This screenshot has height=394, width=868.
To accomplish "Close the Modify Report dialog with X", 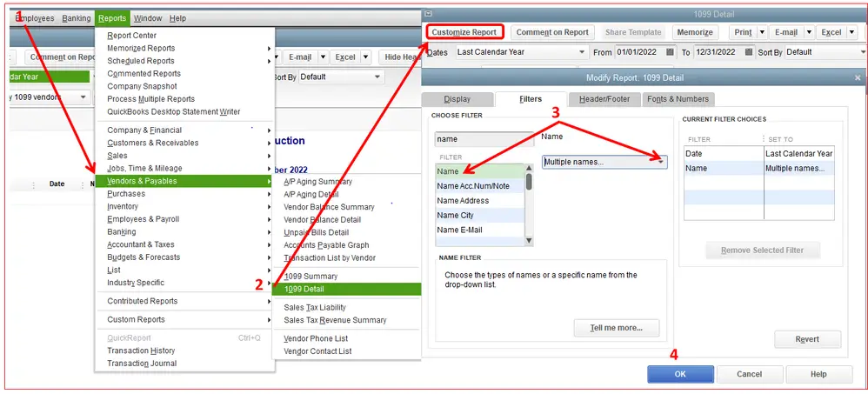I will coord(858,77).
